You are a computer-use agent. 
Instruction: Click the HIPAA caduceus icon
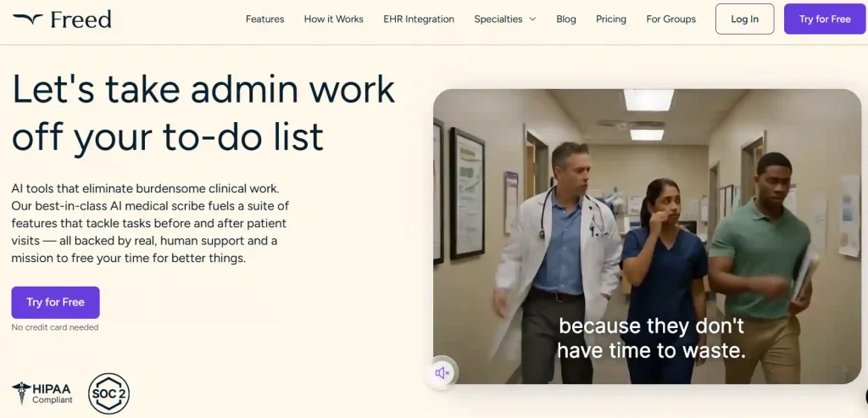pos(21,393)
